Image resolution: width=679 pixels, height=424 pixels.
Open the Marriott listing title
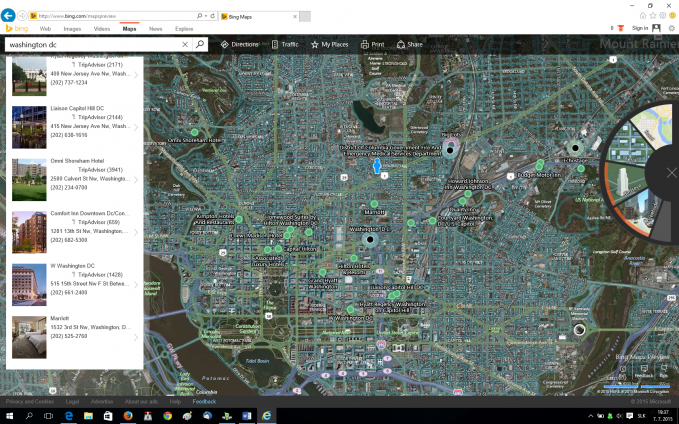(59, 318)
